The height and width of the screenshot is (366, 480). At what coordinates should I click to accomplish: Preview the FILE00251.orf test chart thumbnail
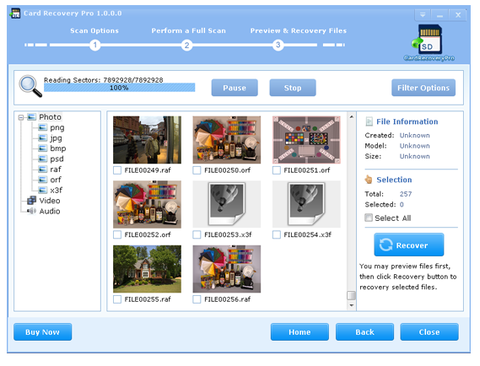tap(306, 140)
